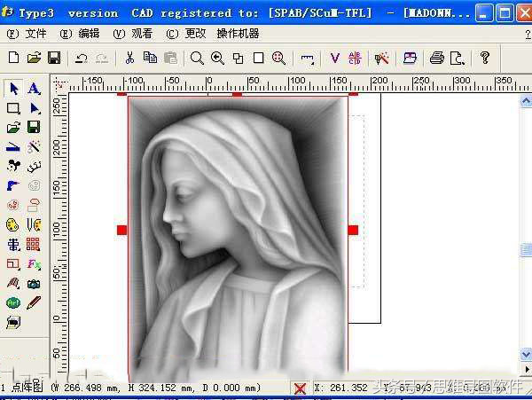The image size is (532, 400).
Task: Open the 更改 Modify menu
Action: 186,34
